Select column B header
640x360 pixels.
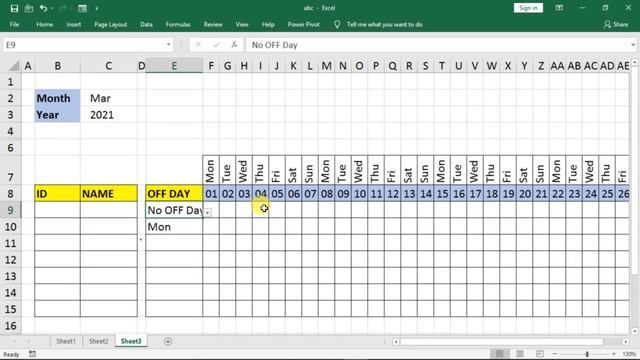[58, 66]
